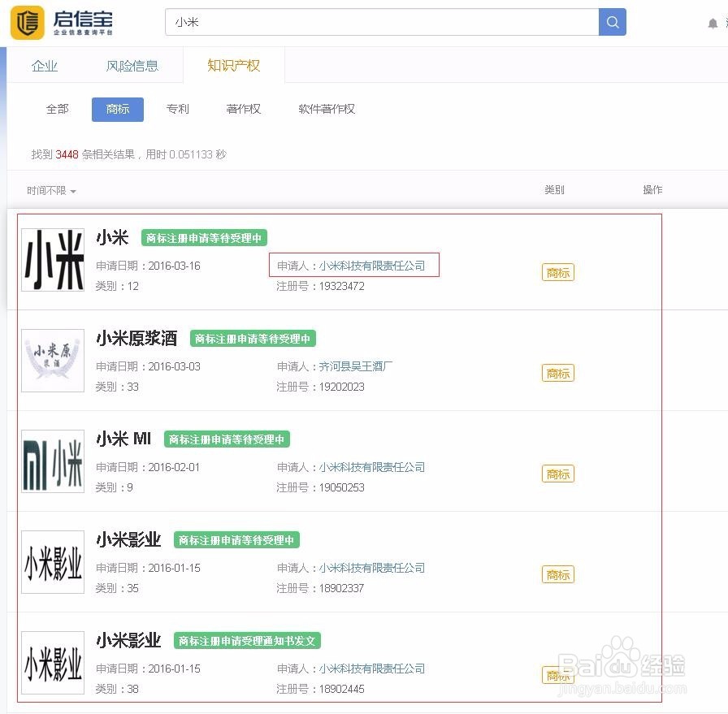This screenshot has width=728, height=714.
Task: Click application date 2016-02-01
Action: pos(174,467)
